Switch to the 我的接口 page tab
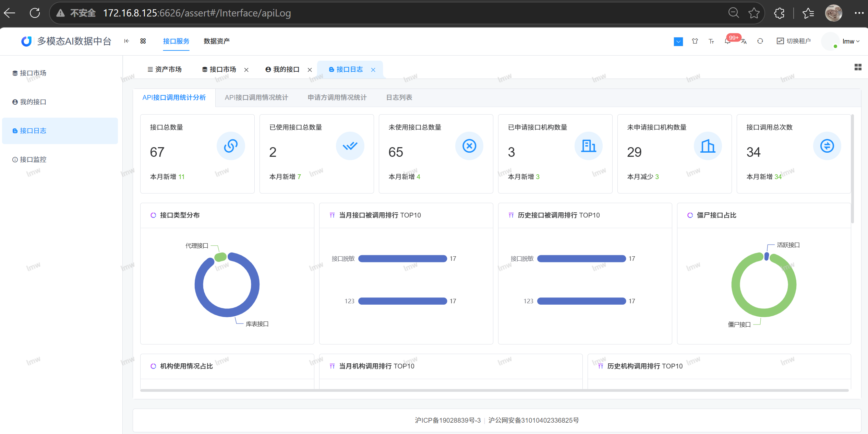The height and width of the screenshot is (434, 868). pyautogui.click(x=282, y=70)
